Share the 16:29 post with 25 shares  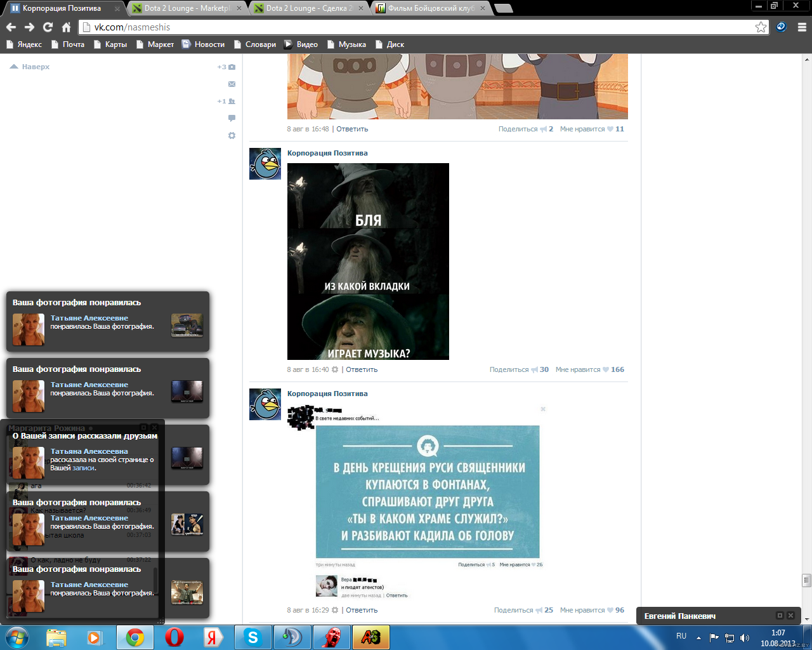click(523, 610)
